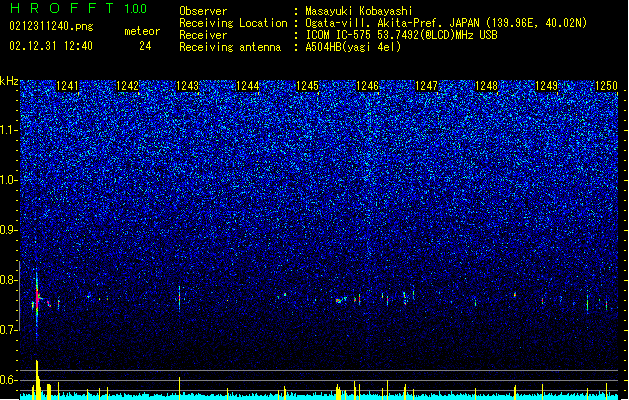This screenshot has height=400, width=629.
Task: Click the Receiving Location label
Action: point(233,23)
